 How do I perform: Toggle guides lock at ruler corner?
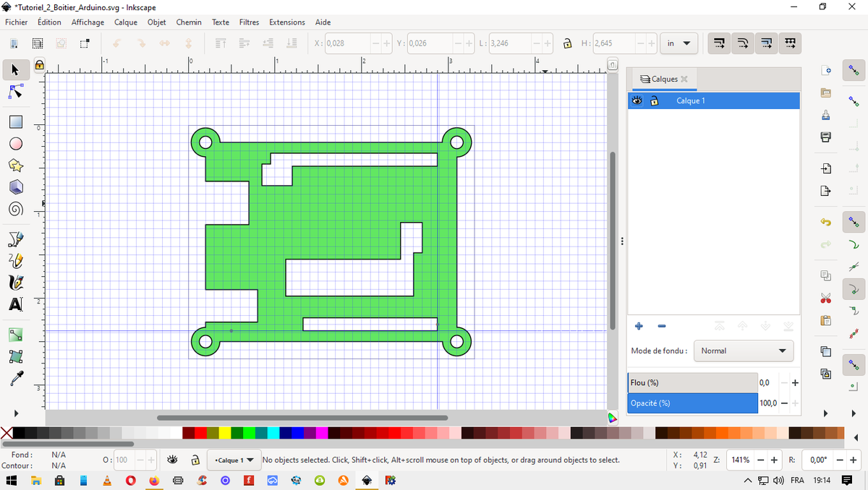point(40,65)
